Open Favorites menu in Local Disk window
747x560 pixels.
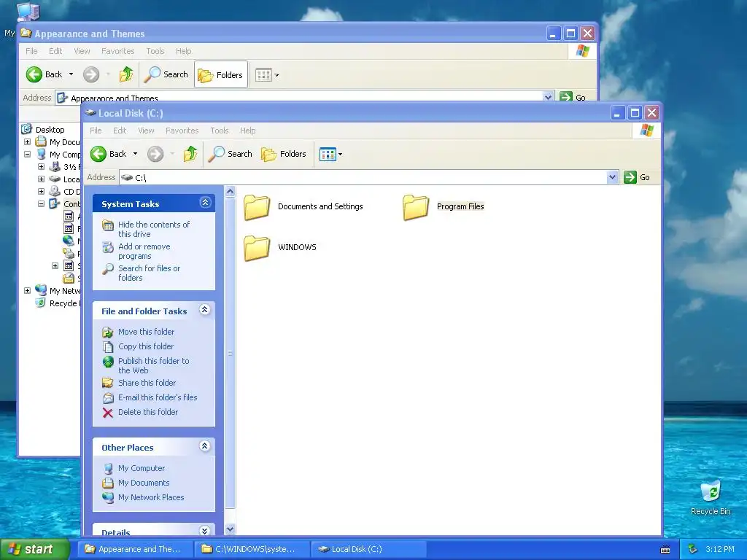(x=182, y=131)
